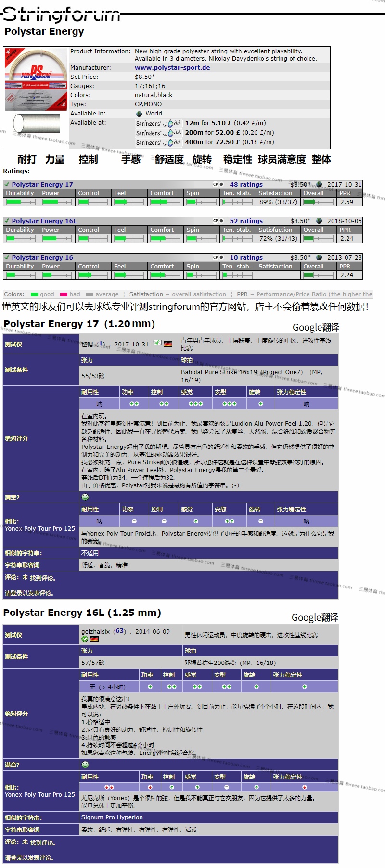The height and width of the screenshot is (868, 385).
Task: Open reviewer count (1) link in Energy 17 review
Action: point(100,344)
